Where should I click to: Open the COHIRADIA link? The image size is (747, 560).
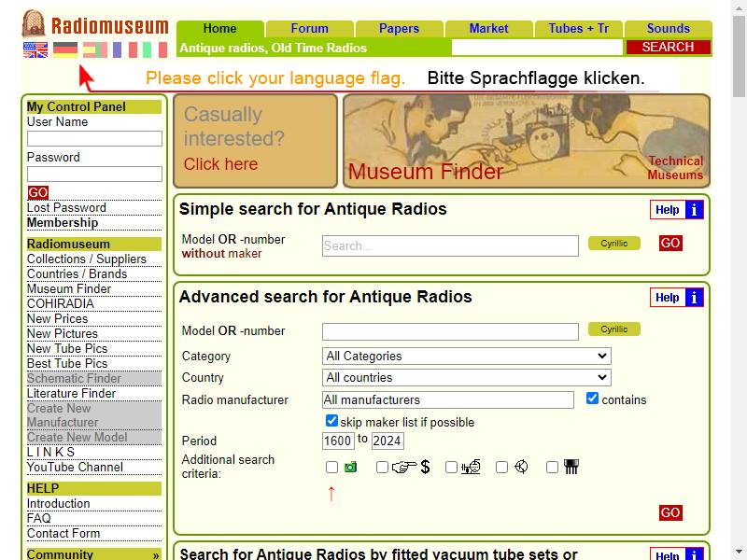(x=61, y=304)
